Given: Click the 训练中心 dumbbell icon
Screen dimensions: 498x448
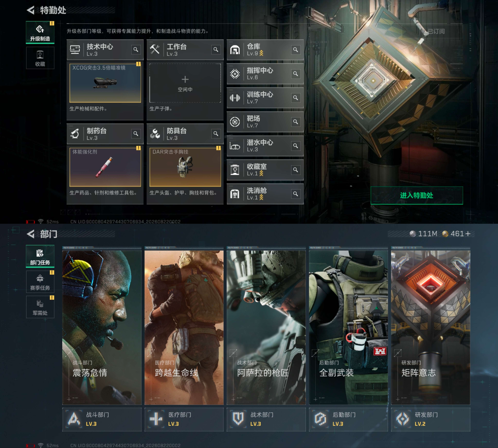Looking at the screenshot, I should (x=235, y=98).
